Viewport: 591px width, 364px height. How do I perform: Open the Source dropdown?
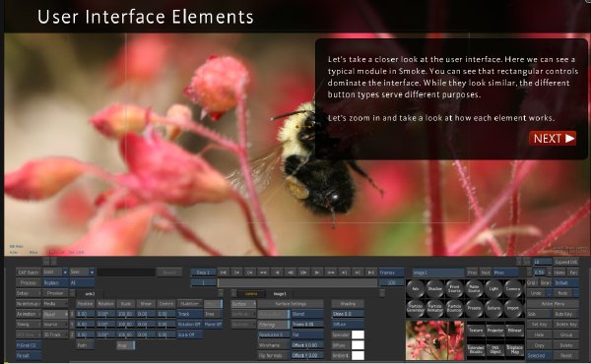pyautogui.click(x=55, y=324)
